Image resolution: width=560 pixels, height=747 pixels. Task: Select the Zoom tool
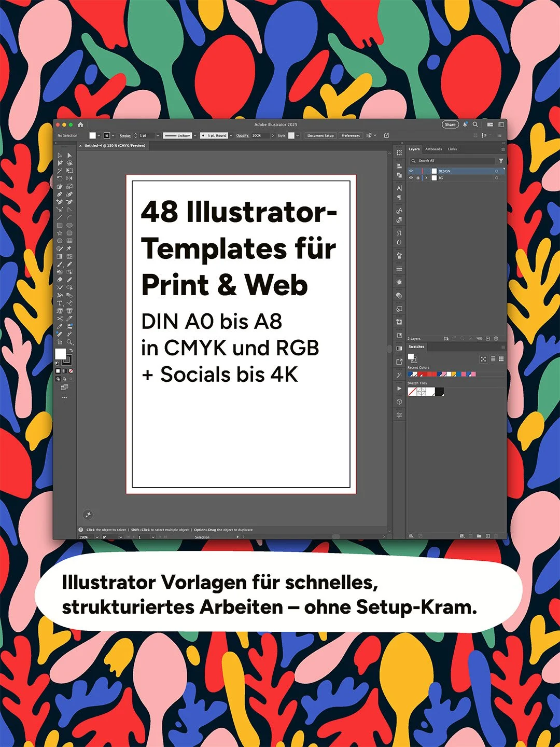pos(69,341)
